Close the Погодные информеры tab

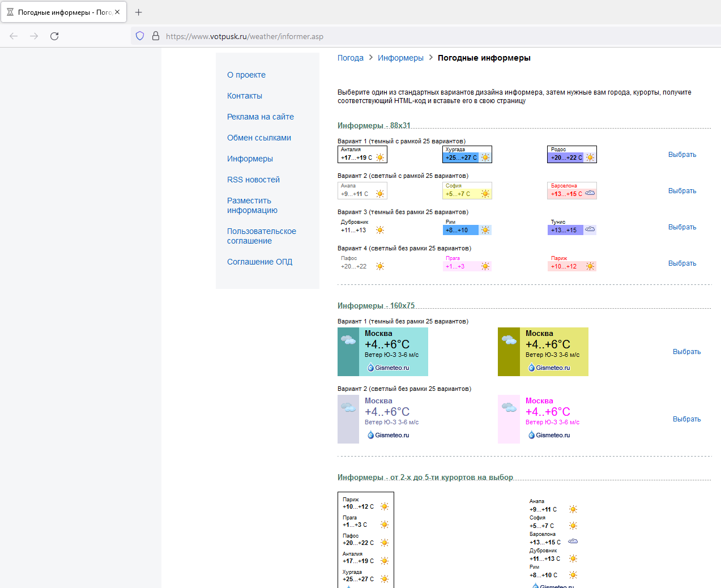[x=117, y=12]
